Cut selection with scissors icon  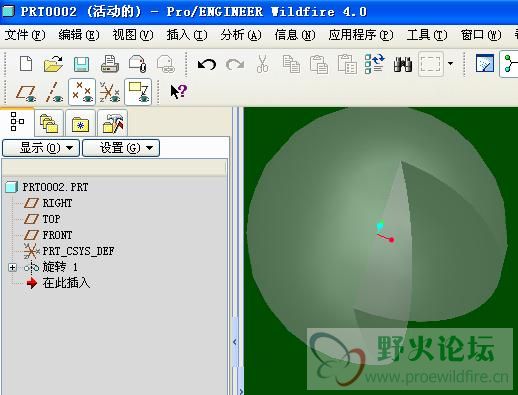263,64
